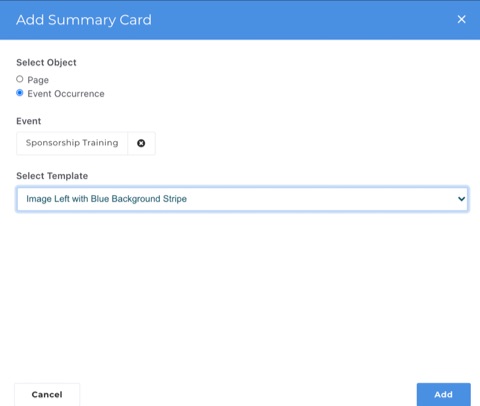Screen dimensions: 480x406
Task: Choose the Event Occurrence option label
Action: point(66,94)
